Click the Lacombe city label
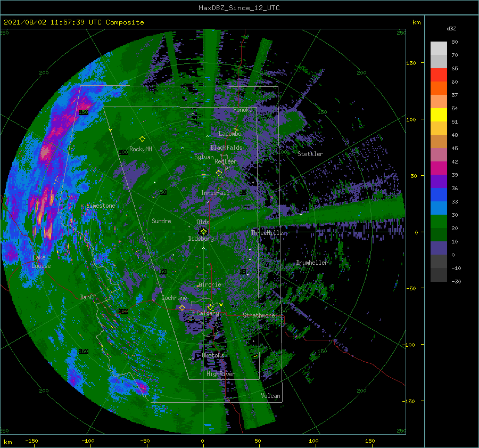 tap(230, 134)
